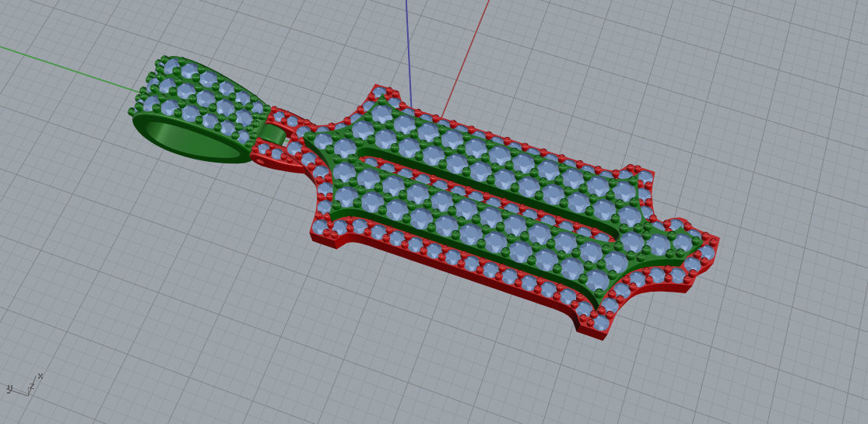
Task: Select the green hinge joining bail and pendant
Action: pyautogui.click(x=273, y=135)
